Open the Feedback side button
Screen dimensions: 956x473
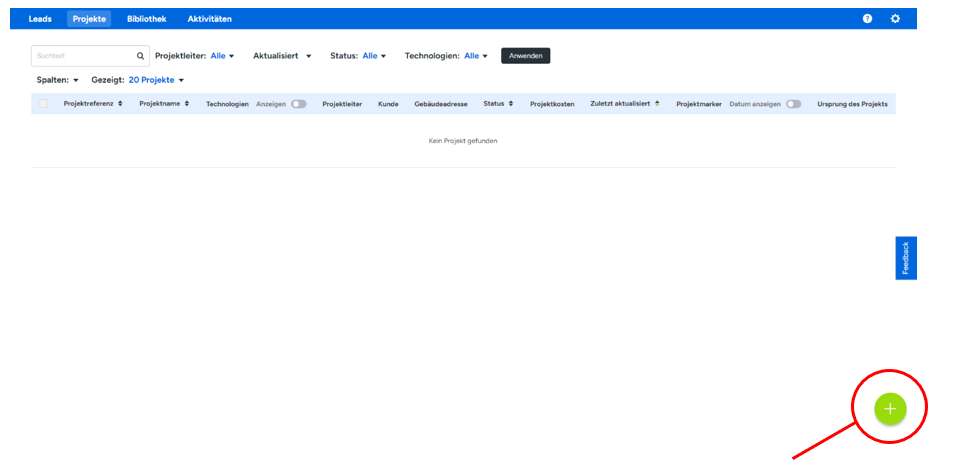pyautogui.click(x=905, y=258)
